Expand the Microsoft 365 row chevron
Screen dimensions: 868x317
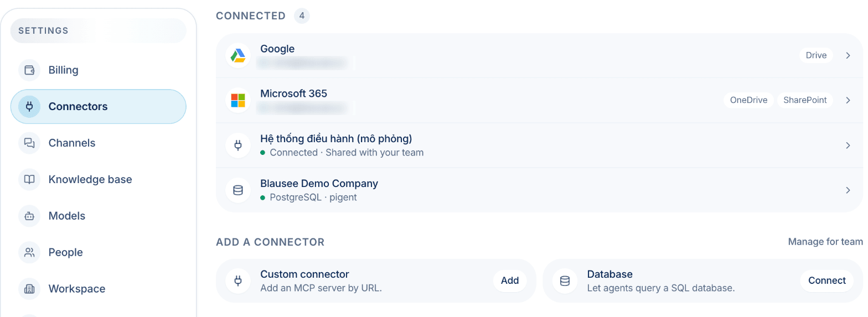[848, 100]
